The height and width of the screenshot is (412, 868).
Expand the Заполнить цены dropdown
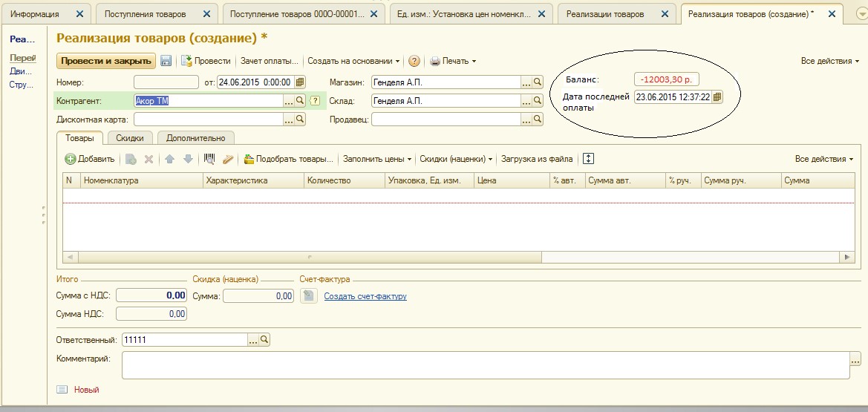(x=377, y=159)
